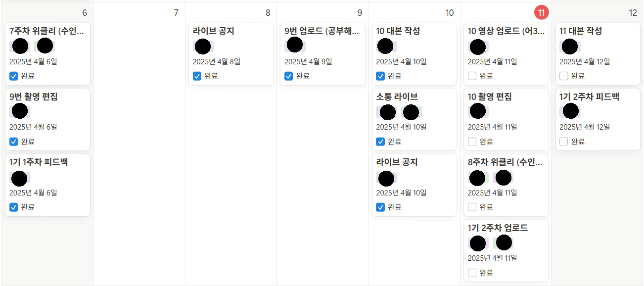Uncheck 완료 on 7주차 위클리 card

14,76
